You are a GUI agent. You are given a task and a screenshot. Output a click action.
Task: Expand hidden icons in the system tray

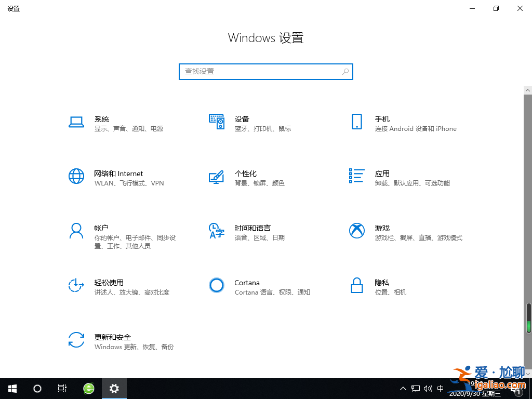[403, 388]
